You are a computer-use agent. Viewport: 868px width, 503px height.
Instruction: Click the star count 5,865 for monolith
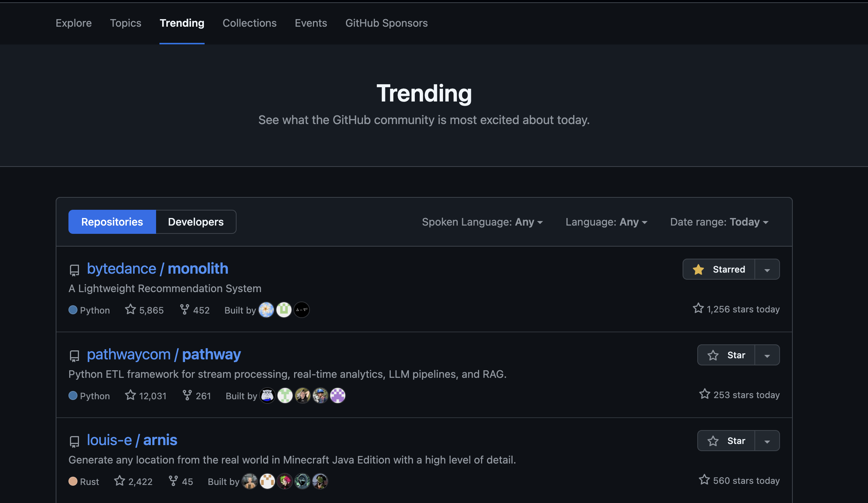(144, 310)
